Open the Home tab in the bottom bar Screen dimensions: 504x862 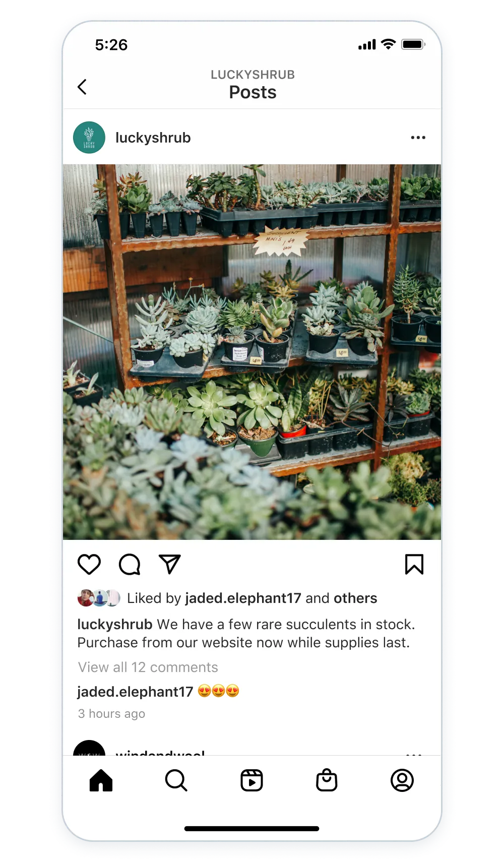pos(101,780)
